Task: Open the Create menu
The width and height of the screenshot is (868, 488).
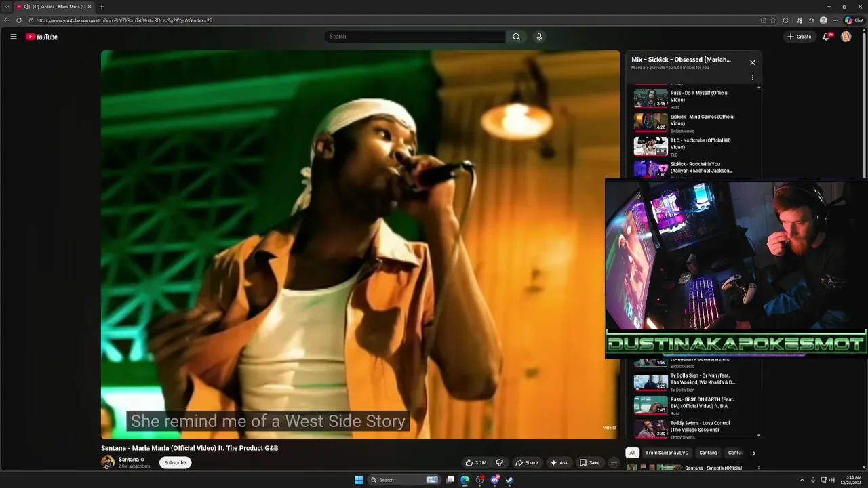Action: point(800,37)
